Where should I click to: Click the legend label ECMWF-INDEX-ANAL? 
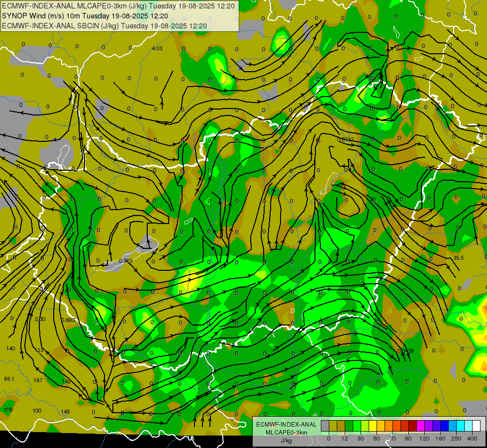coord(287,425)
